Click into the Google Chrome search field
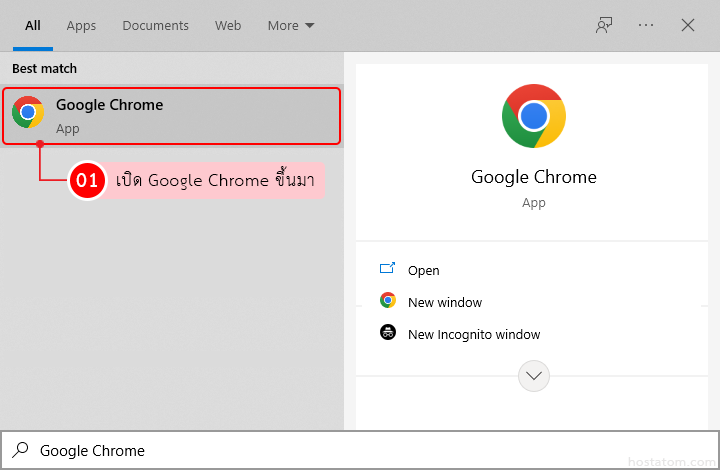Screen dimensions: 720x470 (300, 451)
